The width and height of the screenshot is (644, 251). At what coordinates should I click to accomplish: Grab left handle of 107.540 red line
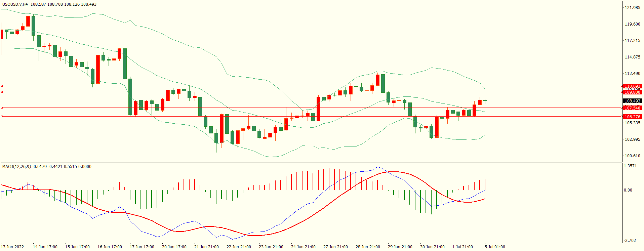coord(2,108)
